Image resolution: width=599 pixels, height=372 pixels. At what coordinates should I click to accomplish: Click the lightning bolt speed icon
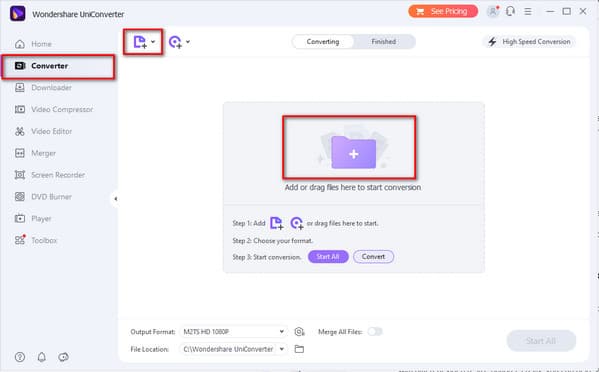[492, 42]
